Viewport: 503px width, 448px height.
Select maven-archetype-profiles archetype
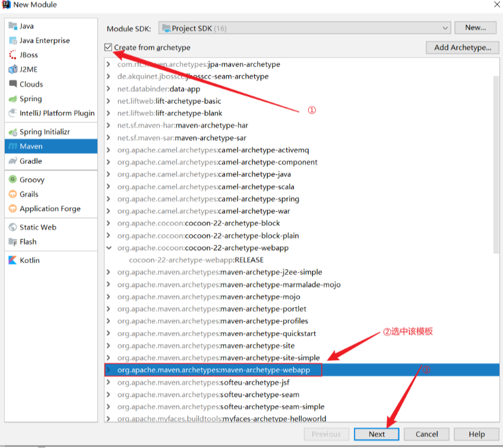click(213, 321)
